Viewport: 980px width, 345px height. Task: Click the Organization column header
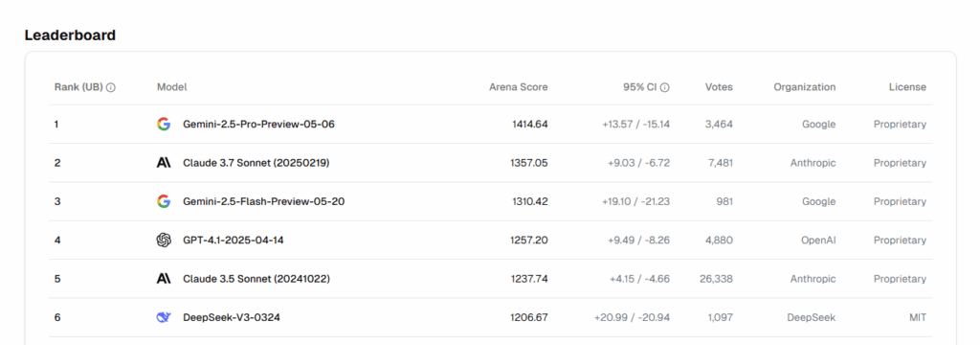[x=804, y=87]
